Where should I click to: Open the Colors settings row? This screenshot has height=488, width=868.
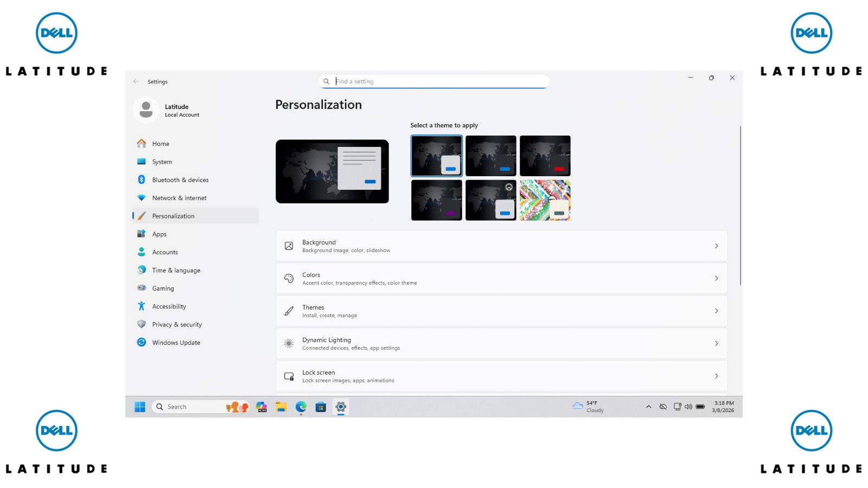coord(501,279)
